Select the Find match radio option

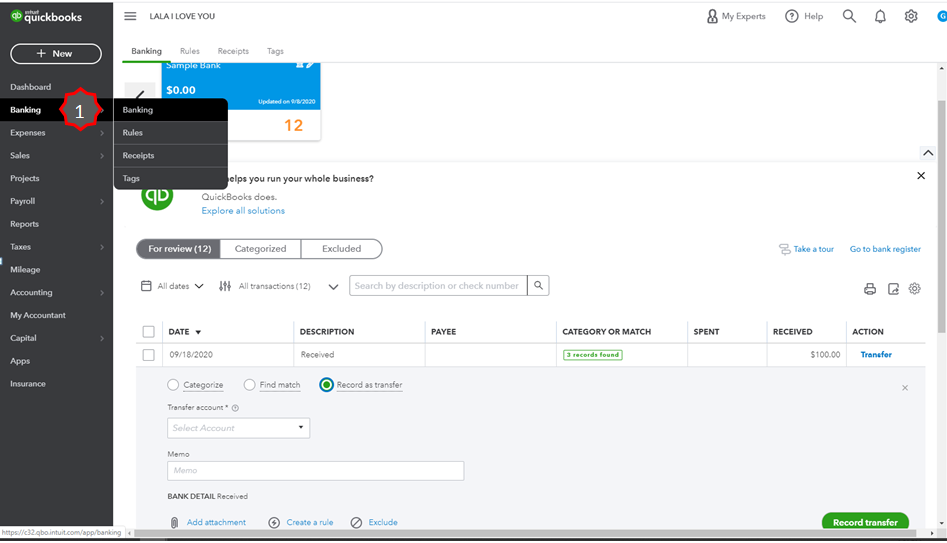(249, 385)
